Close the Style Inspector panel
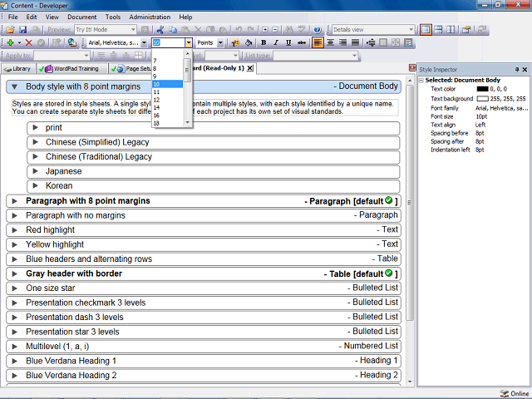The height and width of the screenshot is (399, 532). click(525, 70)
